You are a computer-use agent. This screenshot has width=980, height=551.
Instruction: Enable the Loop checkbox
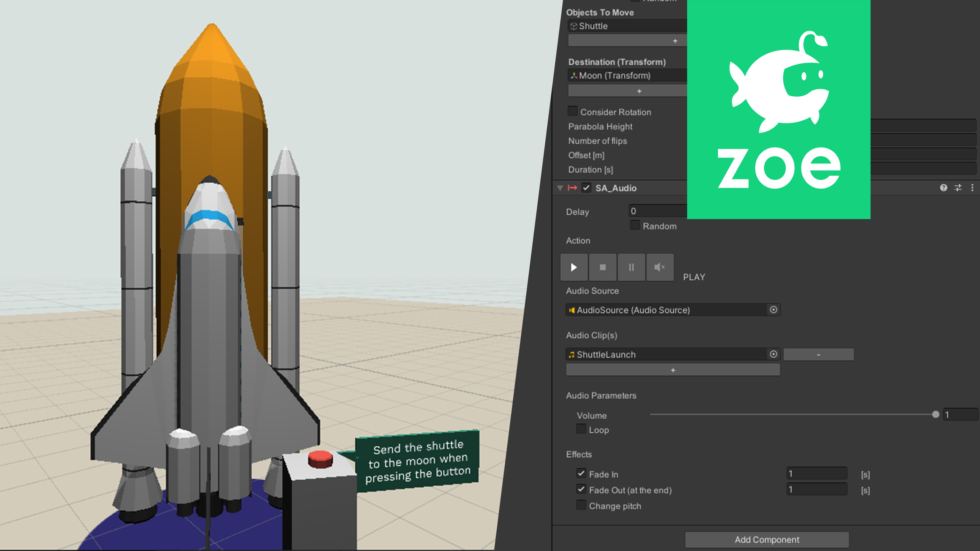pos(581,429)
